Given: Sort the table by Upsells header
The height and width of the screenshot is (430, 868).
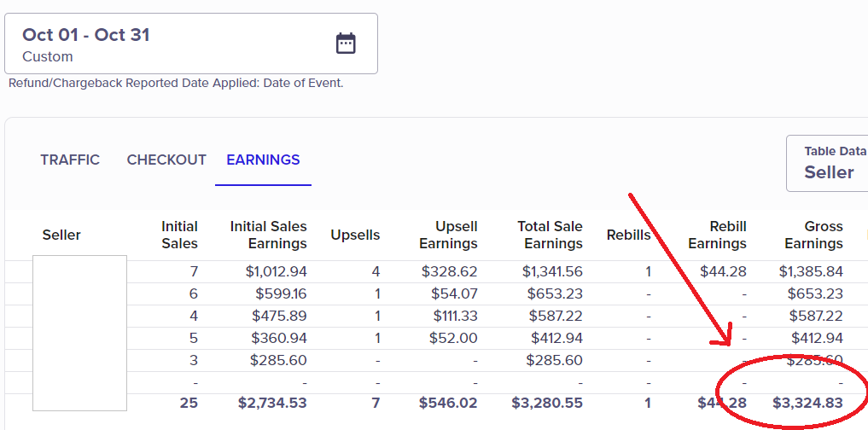Looking at the screenshot, I should tap(355, 235).
